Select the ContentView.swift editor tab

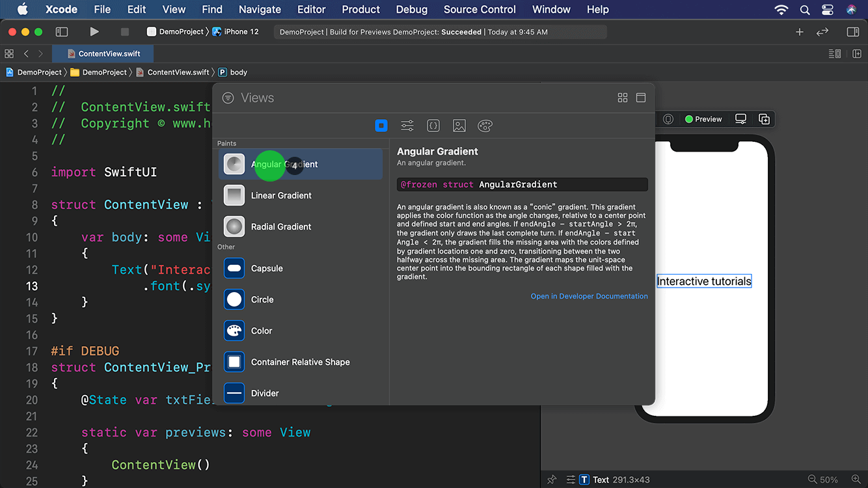[x=102, y=54]
